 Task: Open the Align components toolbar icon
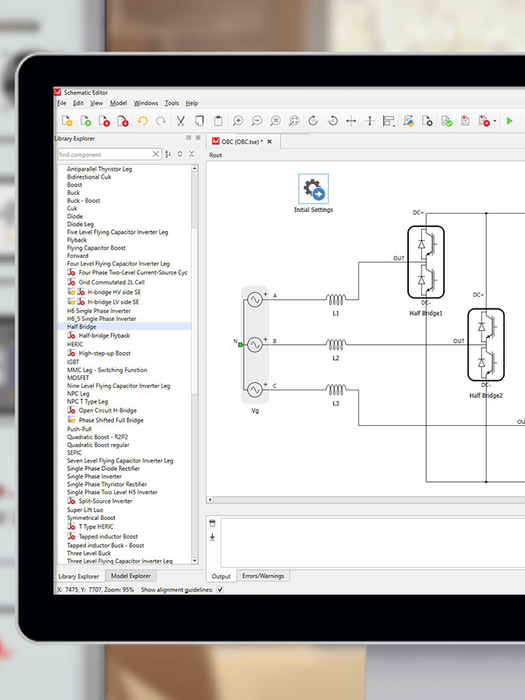389,121
